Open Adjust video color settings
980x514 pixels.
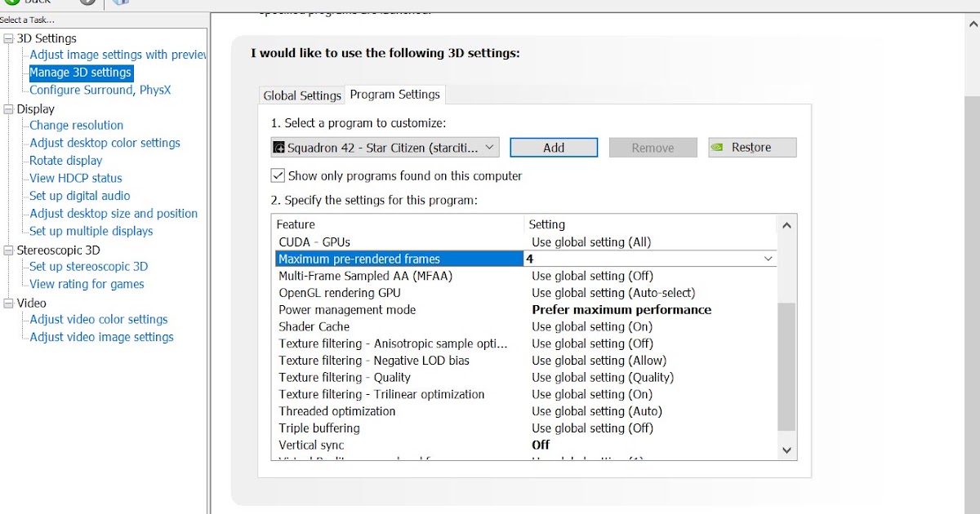point(98,319)
